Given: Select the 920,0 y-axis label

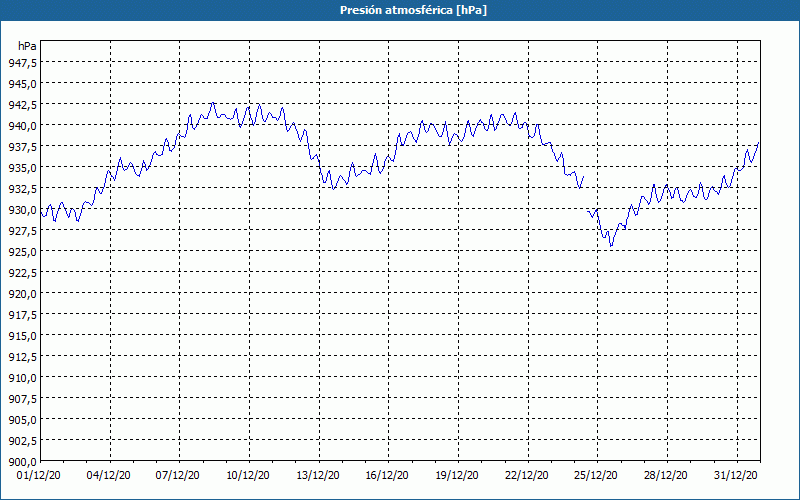Looking at the screenshot, I should point(22,293).
